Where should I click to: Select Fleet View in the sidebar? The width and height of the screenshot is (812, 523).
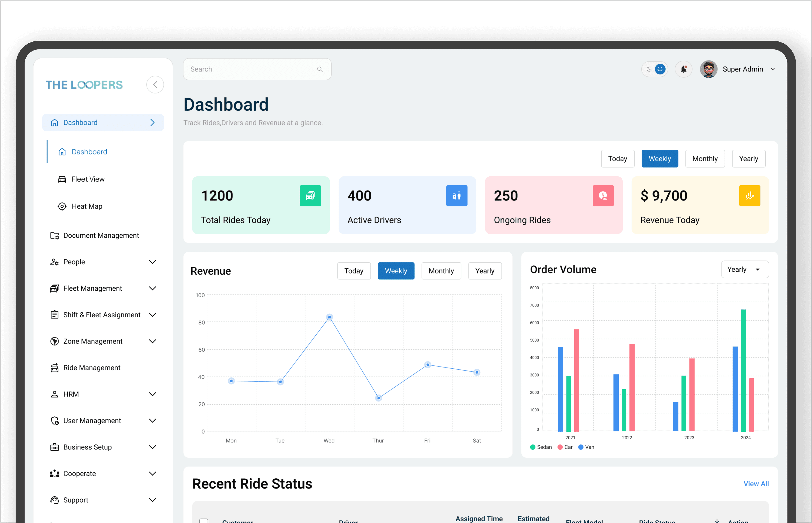click(88, 179)
